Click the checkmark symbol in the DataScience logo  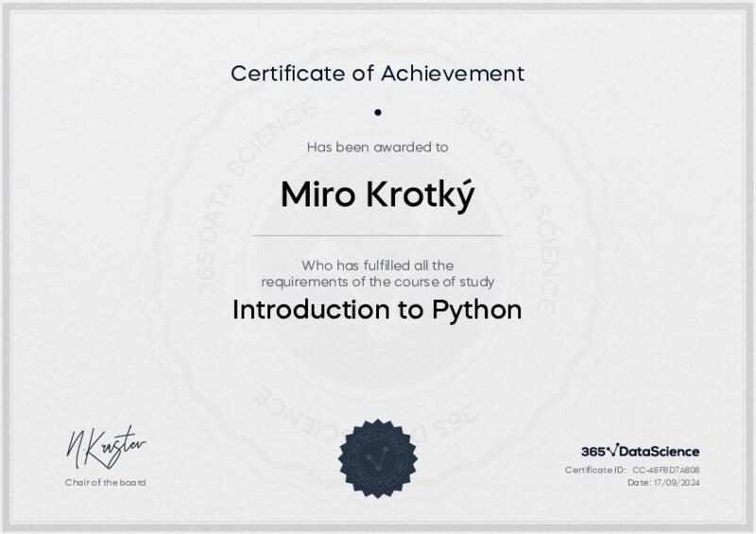click(612, 450)
